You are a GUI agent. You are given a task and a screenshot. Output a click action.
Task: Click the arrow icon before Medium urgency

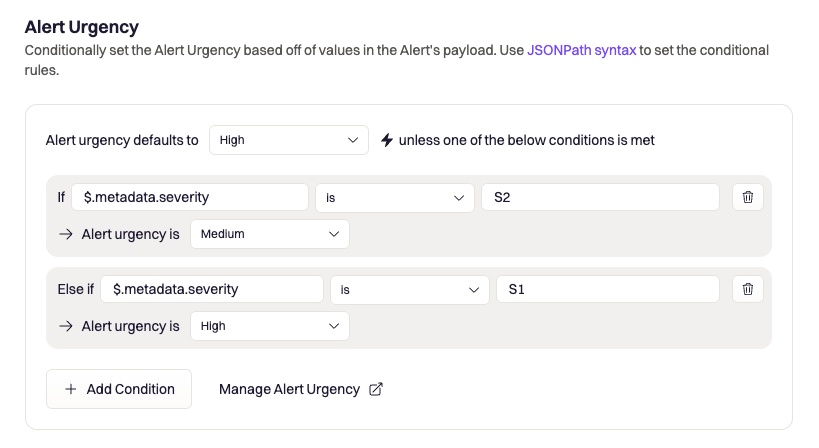coord(66,234)
